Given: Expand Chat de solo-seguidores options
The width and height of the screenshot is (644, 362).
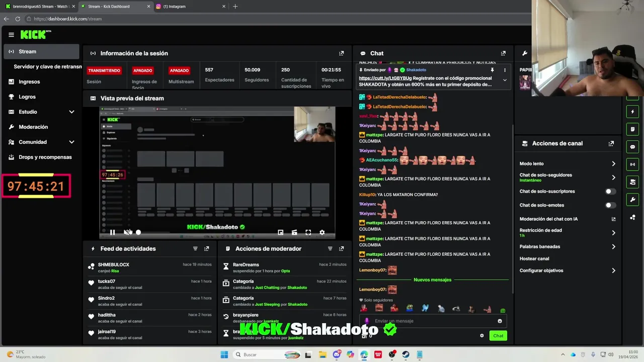Looking at the screenshot, I should click(x=613, y=177).
